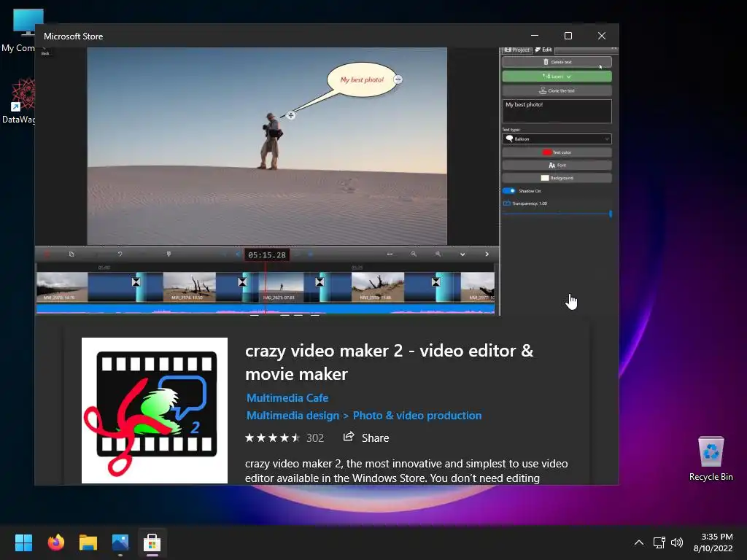Select the DataWag desktop shortcut icon
The height and width of the screenshot is (560, 747).
[x=19, y=101]
